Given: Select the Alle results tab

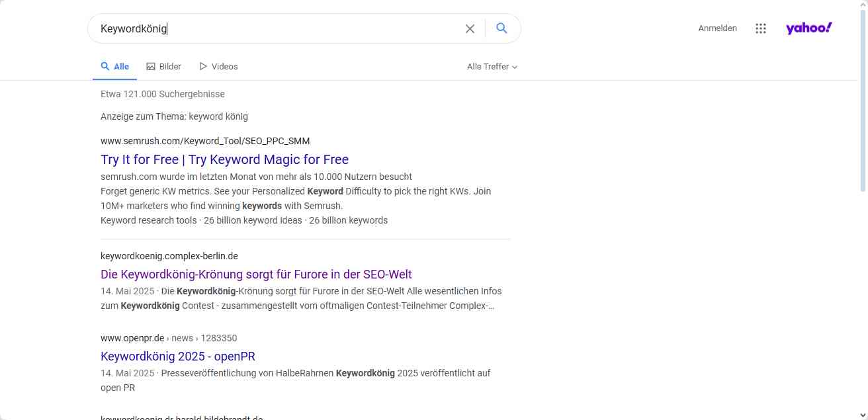Looking at the screenshot, I should tap(114, 67).
